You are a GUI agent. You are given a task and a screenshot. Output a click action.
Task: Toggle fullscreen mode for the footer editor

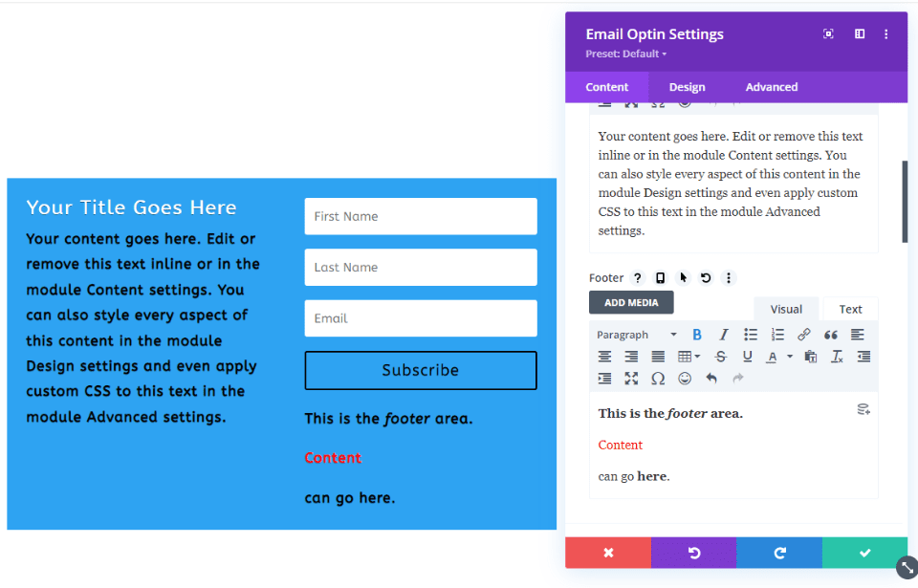[x=629, y=378]
